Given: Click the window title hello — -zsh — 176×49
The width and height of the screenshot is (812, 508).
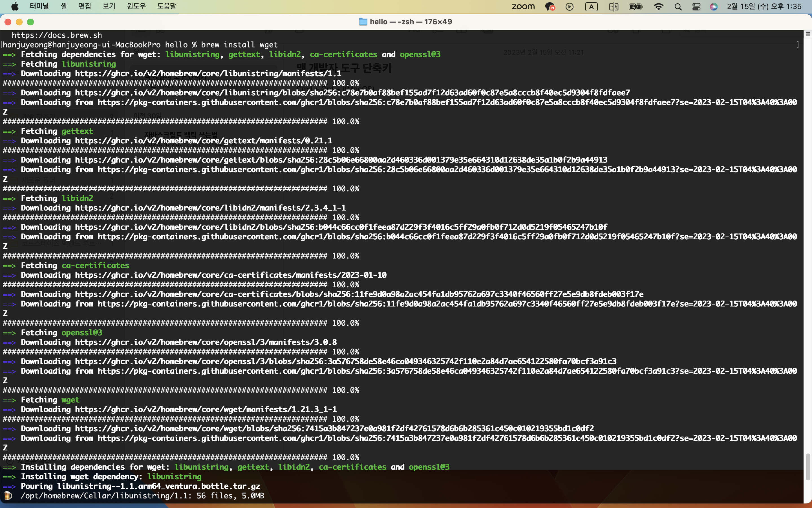Looking at the screenshot, I should 411,22.
